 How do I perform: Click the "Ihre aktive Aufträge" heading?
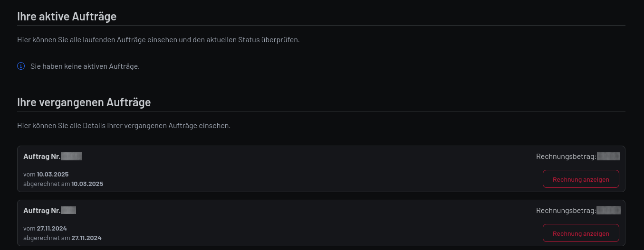[67, 17]
